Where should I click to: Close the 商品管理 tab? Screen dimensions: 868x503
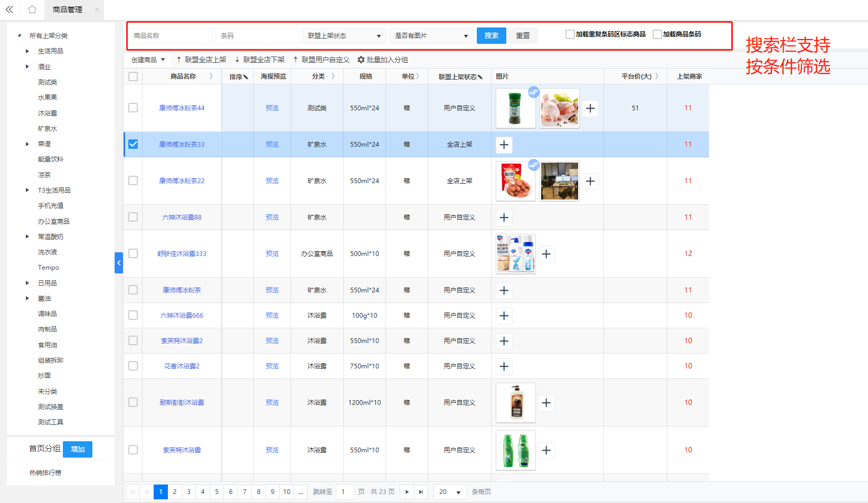coord(97,10)
